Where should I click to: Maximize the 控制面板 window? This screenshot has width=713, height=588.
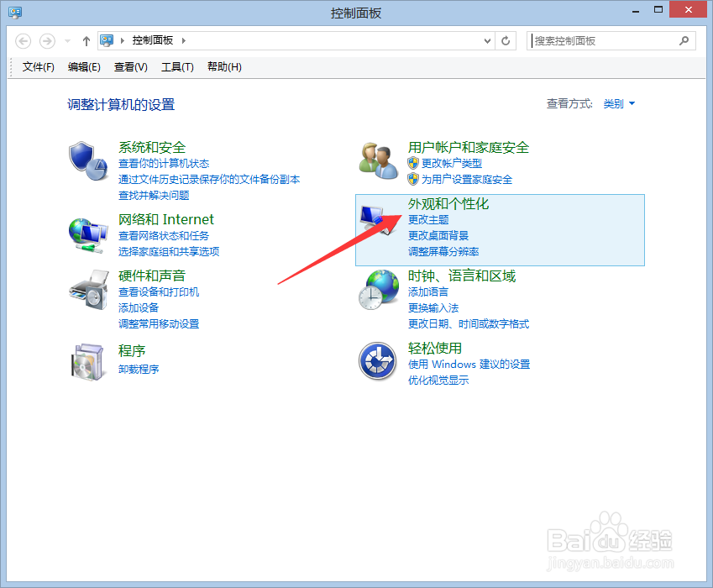point(658,9)
